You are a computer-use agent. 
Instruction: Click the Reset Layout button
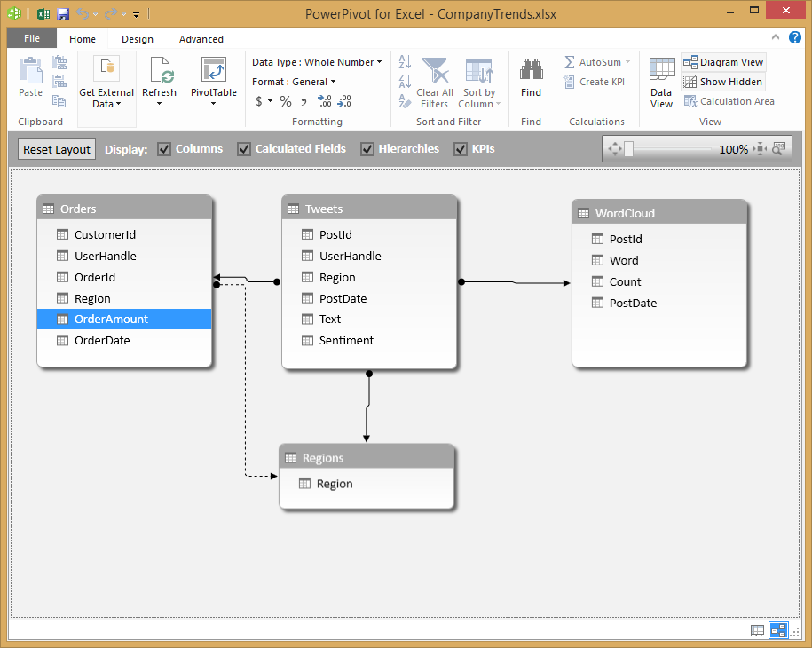coord(57,149)
